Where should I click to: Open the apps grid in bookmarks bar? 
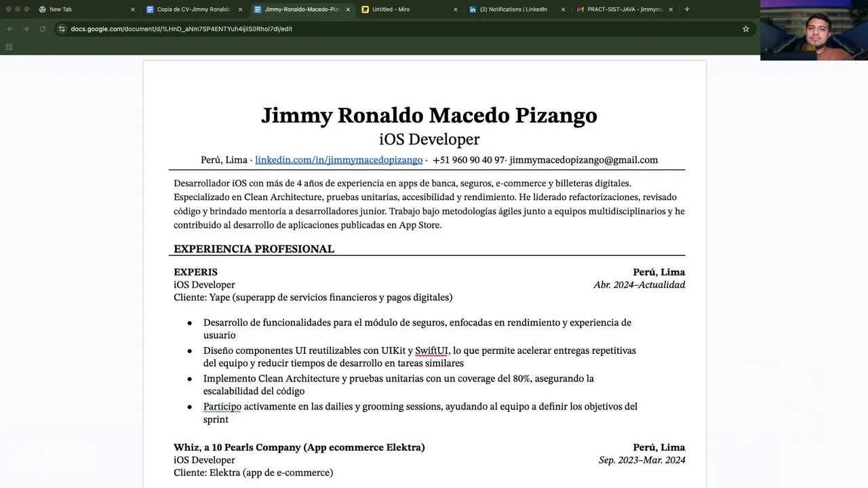pos(9,47)
